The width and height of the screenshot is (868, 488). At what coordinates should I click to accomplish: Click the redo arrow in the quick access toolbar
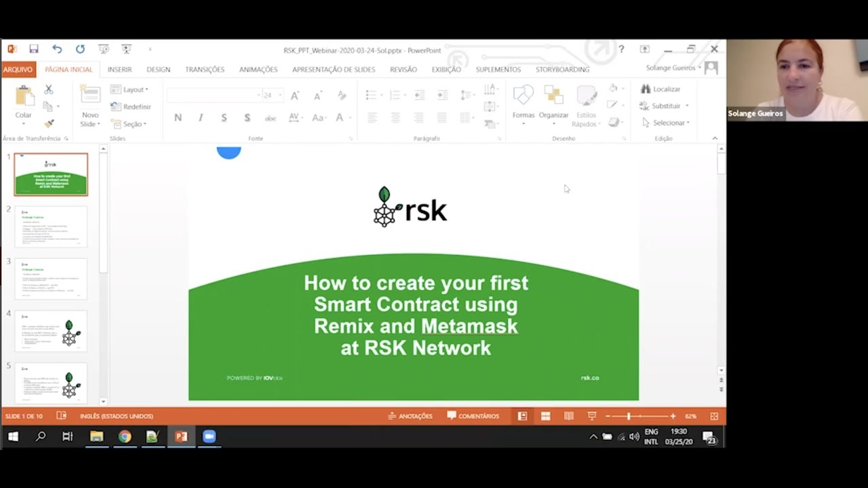pyautogui.click(x=80, y=49)
